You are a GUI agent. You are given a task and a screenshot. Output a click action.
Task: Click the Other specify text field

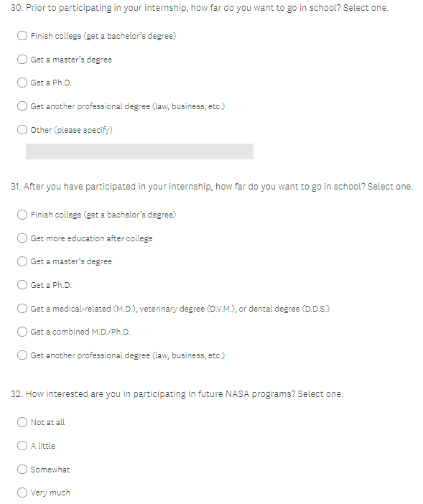[x=139, y=151]
